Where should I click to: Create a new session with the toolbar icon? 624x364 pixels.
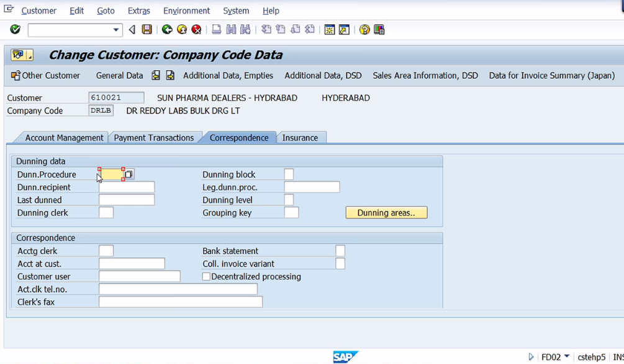[x=330, y=29]
